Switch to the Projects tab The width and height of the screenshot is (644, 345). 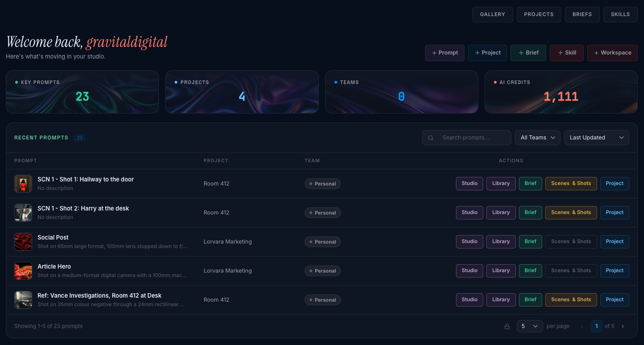(x=539, y=14)
